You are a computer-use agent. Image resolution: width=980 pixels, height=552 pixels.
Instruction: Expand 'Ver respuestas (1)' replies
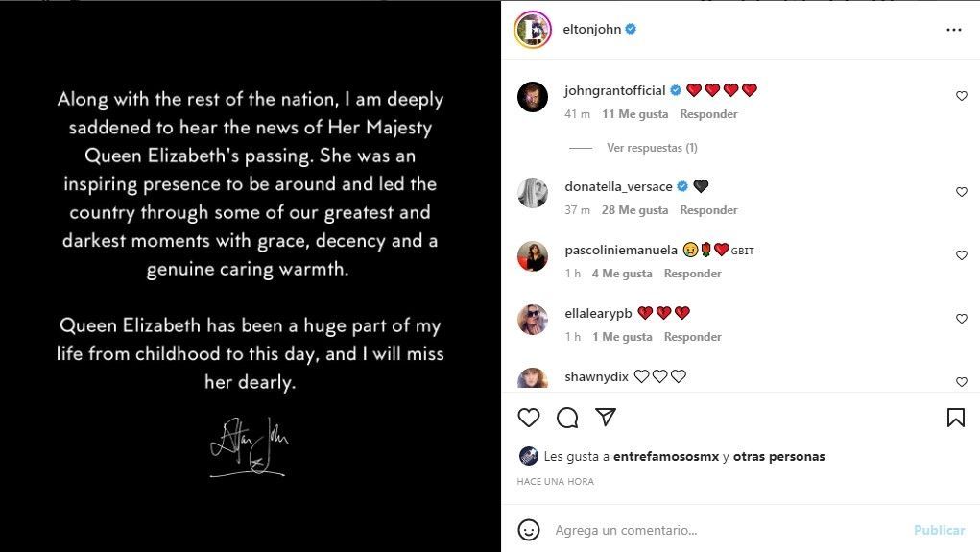(652, 148)
